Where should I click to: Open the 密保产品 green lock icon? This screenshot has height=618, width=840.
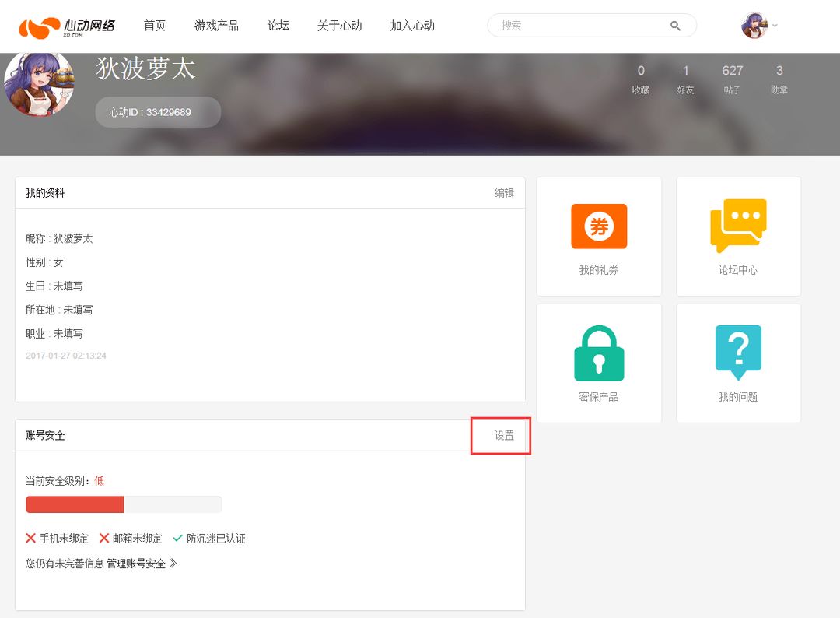tap(599, 353)
